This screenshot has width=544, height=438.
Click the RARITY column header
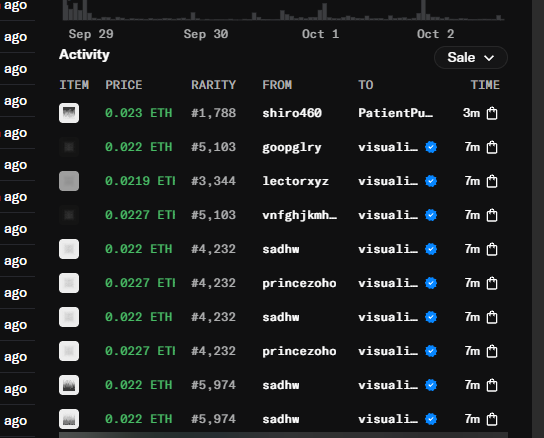[213, 85]
